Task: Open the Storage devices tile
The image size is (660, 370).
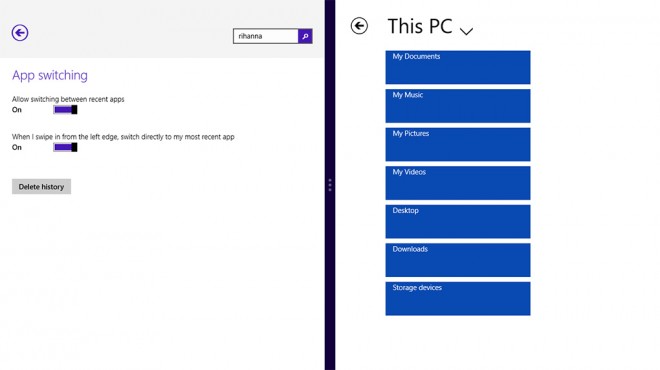Action: point(458,298)
